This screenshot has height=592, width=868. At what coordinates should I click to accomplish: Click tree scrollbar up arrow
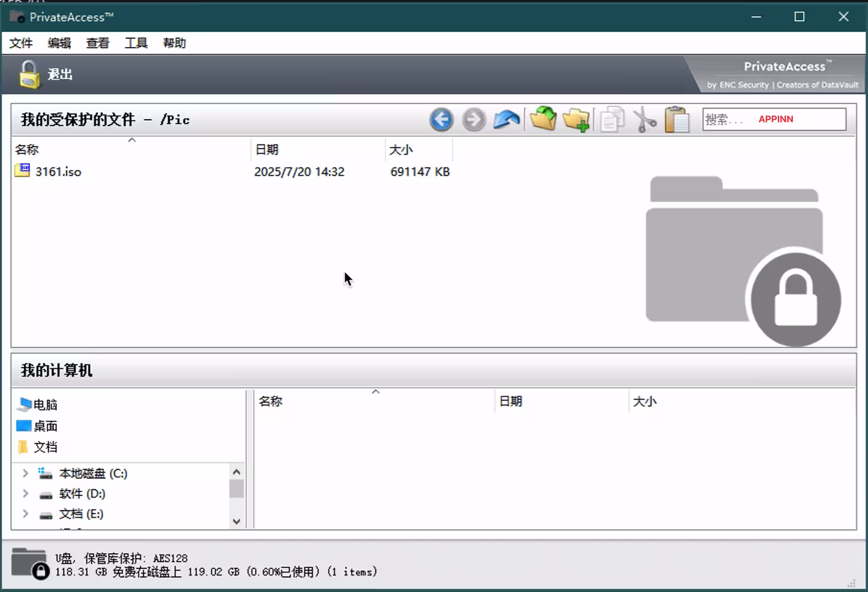click(237, 472)
